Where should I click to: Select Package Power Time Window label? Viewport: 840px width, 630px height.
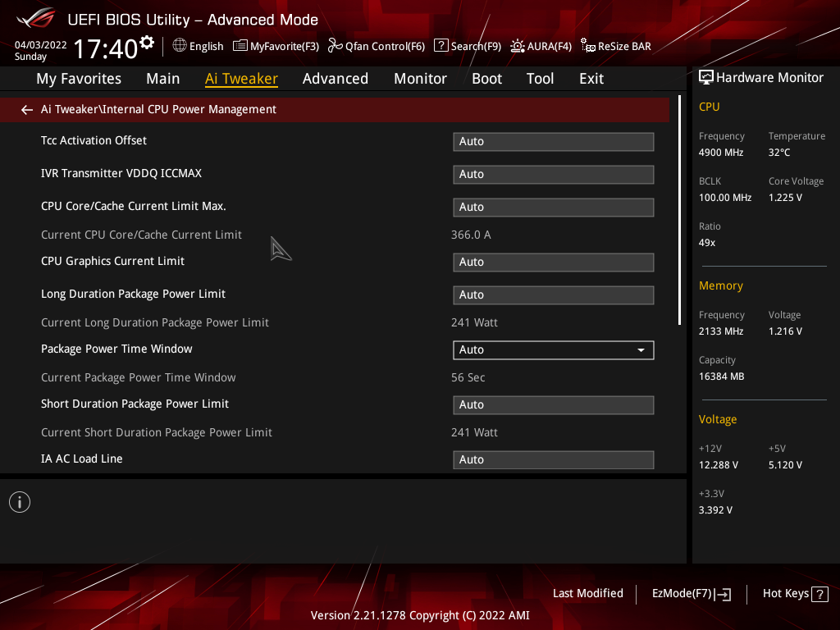point(116,349)
